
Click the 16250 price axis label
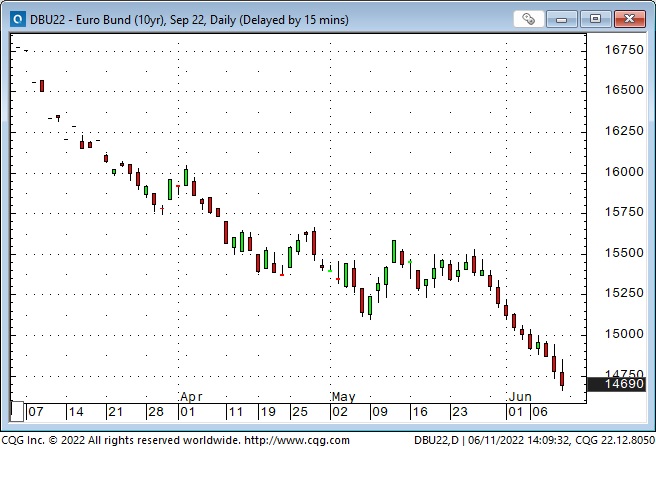pyautogui.click(x=624, y=131)
